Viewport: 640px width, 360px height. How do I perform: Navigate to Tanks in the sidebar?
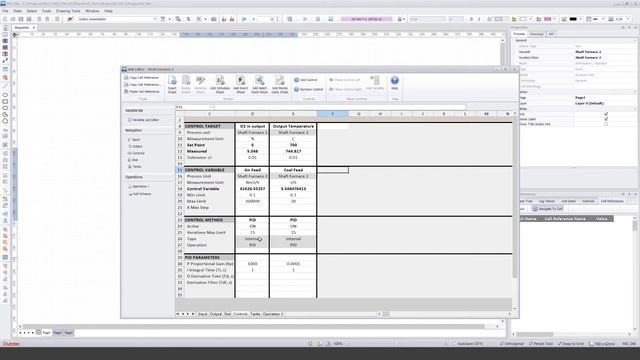(x=135, y=167)
